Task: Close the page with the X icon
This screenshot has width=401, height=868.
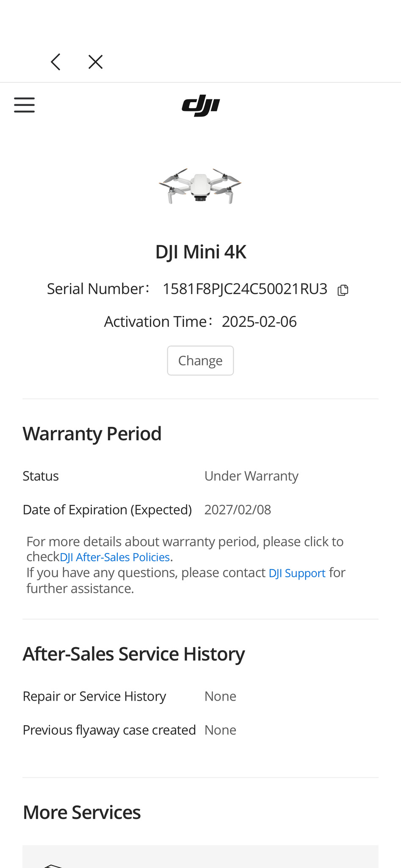Action: (95, 62)
